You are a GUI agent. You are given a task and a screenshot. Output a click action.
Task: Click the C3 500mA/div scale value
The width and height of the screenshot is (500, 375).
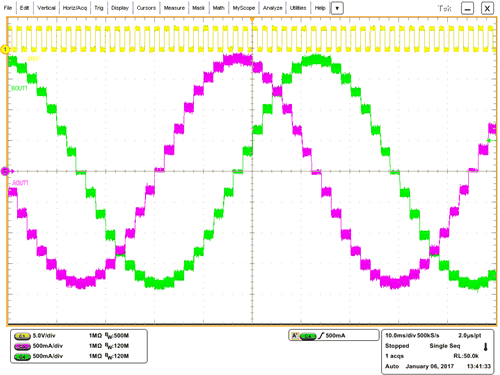coord(48,346)
